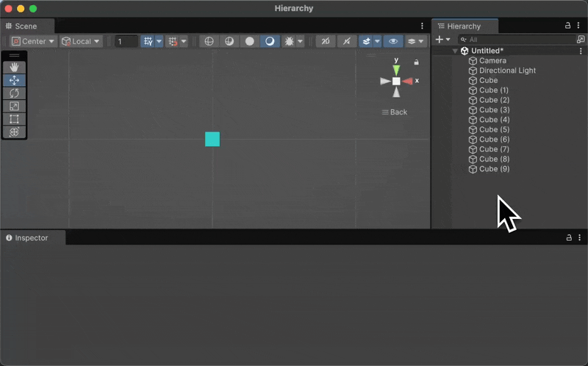
Task: Open the Hierarchy plus create dropdown
Action: (443, 40)
